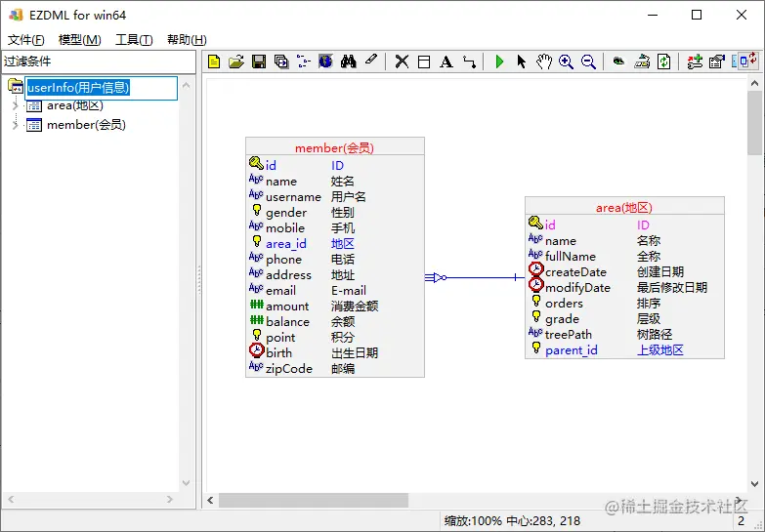Click the email field row
Viewport: 765px width, 532px height.
pyautogui.click(x=335, y=291)
